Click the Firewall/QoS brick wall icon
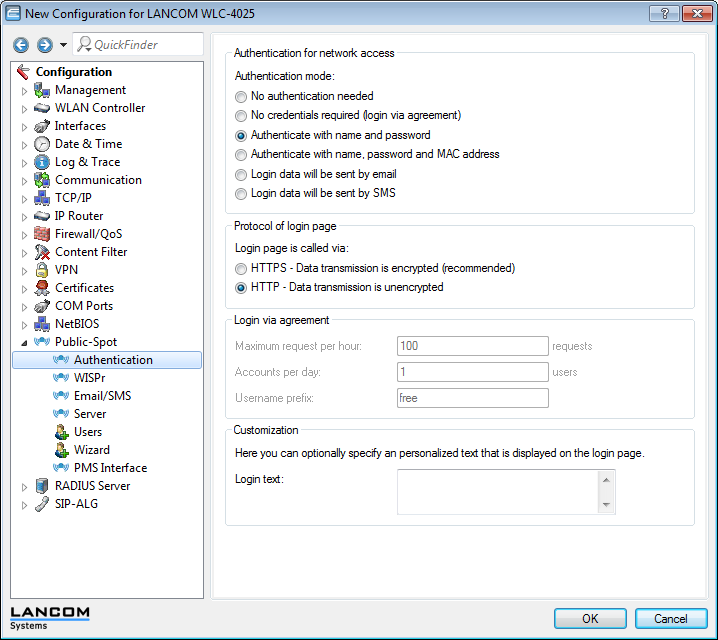Viewport: 718px width, 640px height. pos(42,234)
